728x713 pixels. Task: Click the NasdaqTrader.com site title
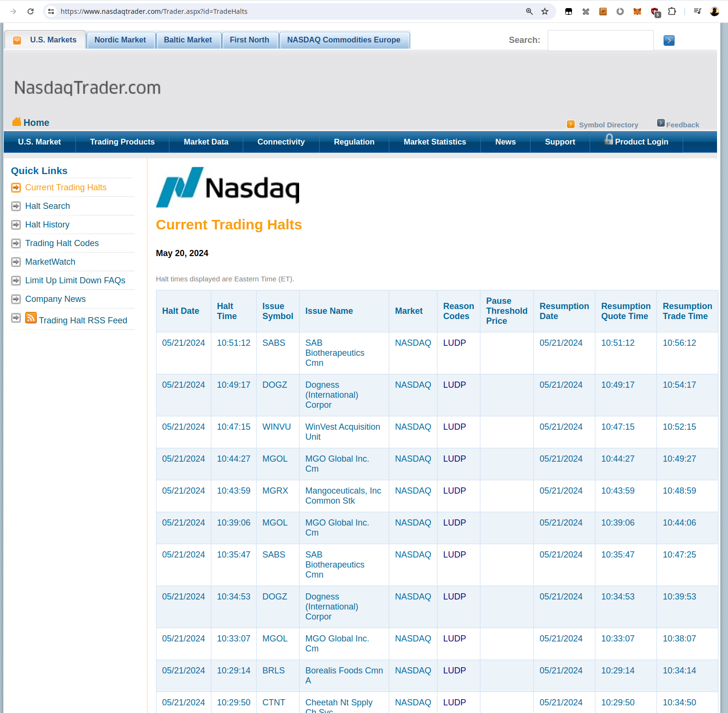tap(88, 88)
